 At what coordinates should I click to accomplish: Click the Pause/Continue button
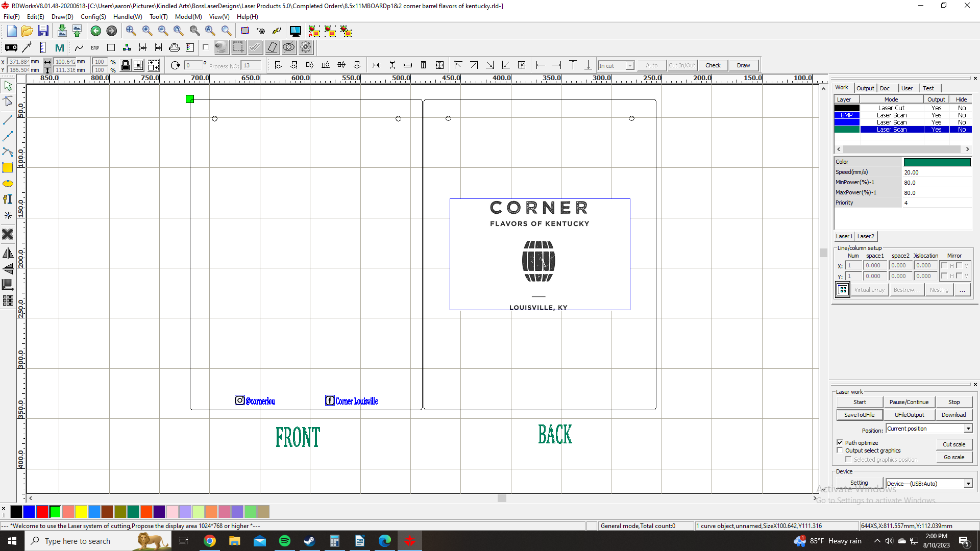coord(909,402)
